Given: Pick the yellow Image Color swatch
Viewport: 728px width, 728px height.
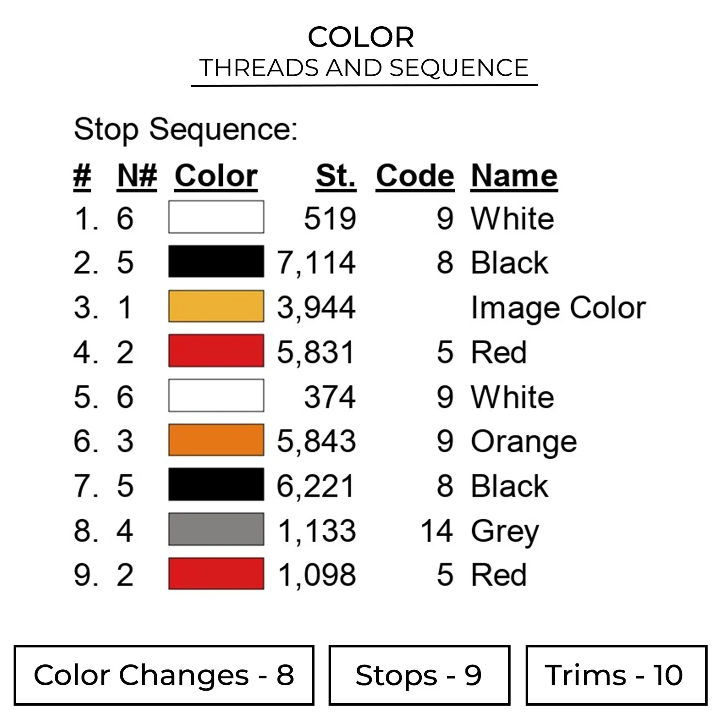Looking at the screenshot, I should point(216,306).
